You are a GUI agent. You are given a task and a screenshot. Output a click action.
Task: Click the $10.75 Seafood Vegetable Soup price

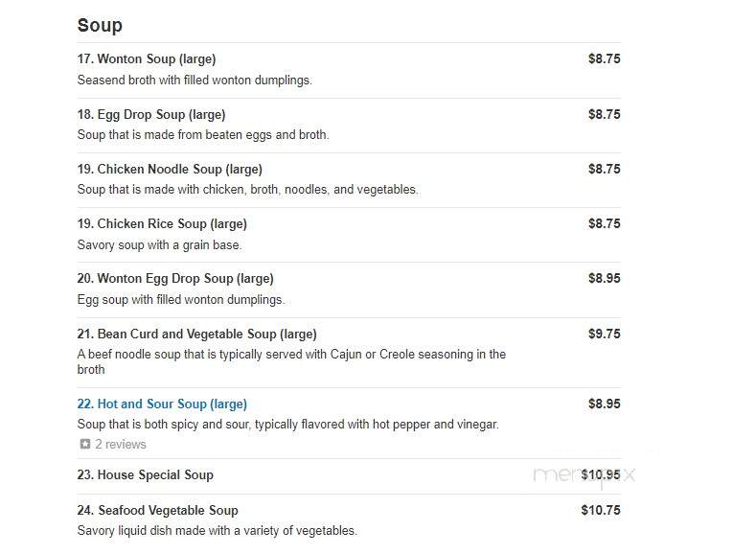coord(601,510)
